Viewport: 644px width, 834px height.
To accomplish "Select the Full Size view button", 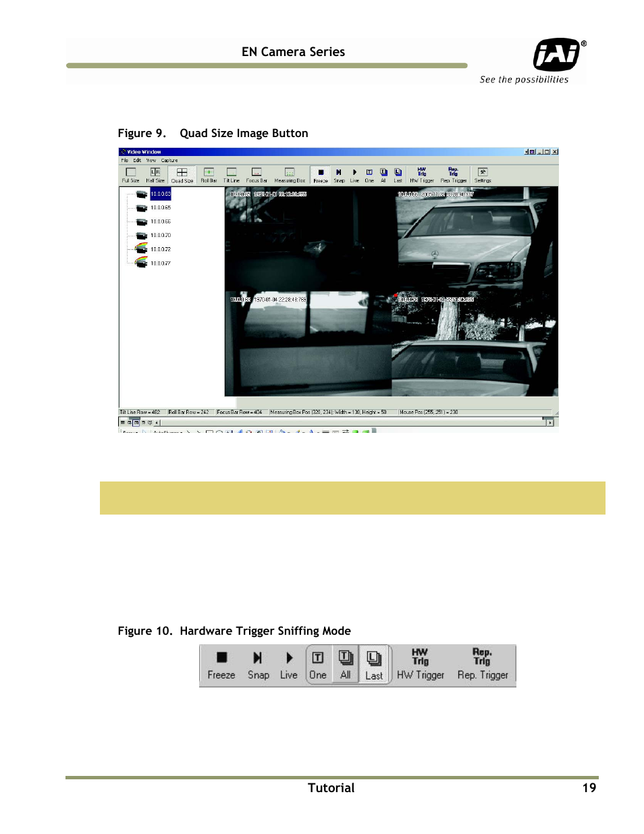I will pyautogui.click(x=130, y=176).
